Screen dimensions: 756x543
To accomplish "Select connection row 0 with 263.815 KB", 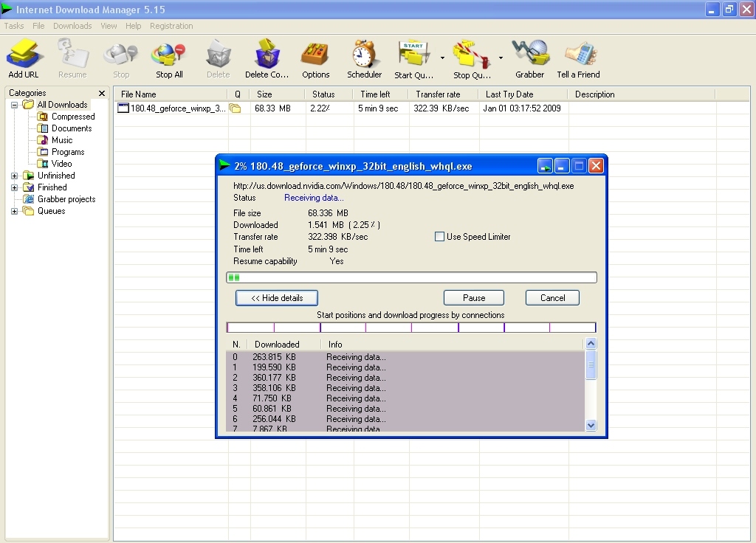I will pyautogui.click(x=405, y=357).
